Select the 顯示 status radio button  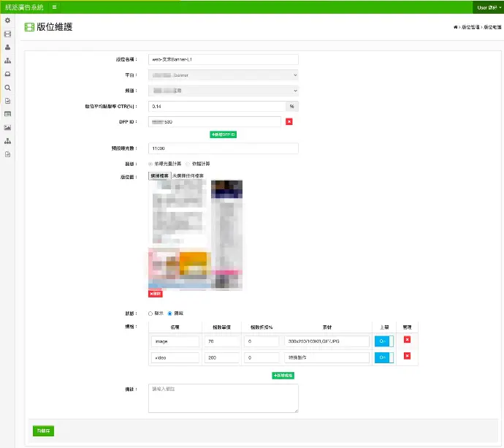click(x=150, y=313)
